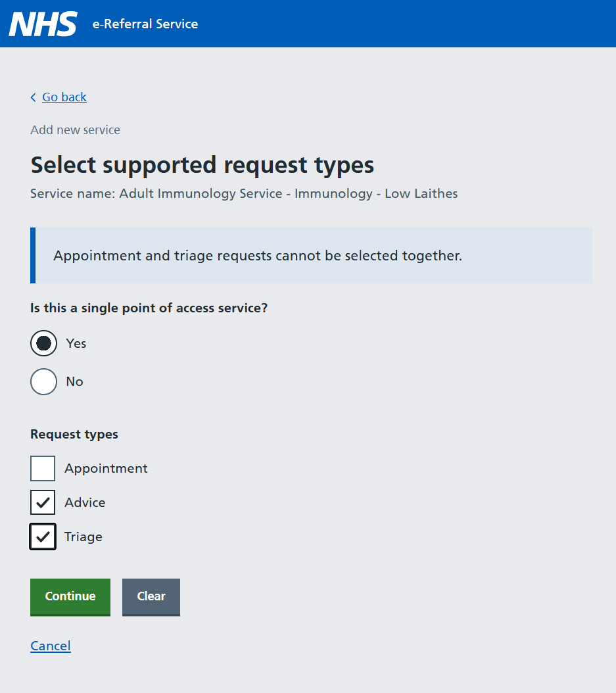Untick the Advice request type checkbox
616x693 pixels.
pos(43,502)
